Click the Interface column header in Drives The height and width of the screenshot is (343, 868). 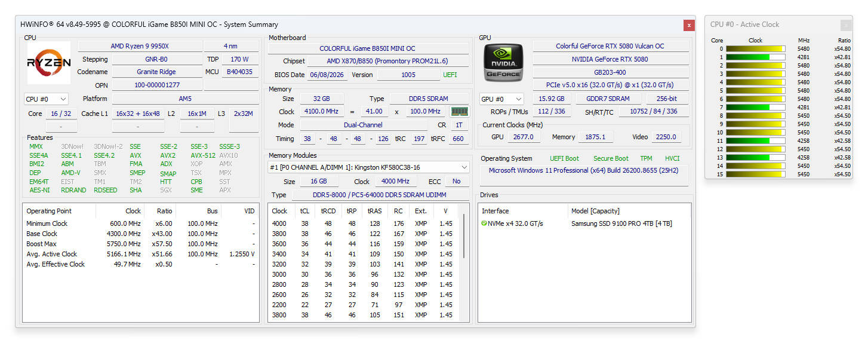(x=523, y=211)
